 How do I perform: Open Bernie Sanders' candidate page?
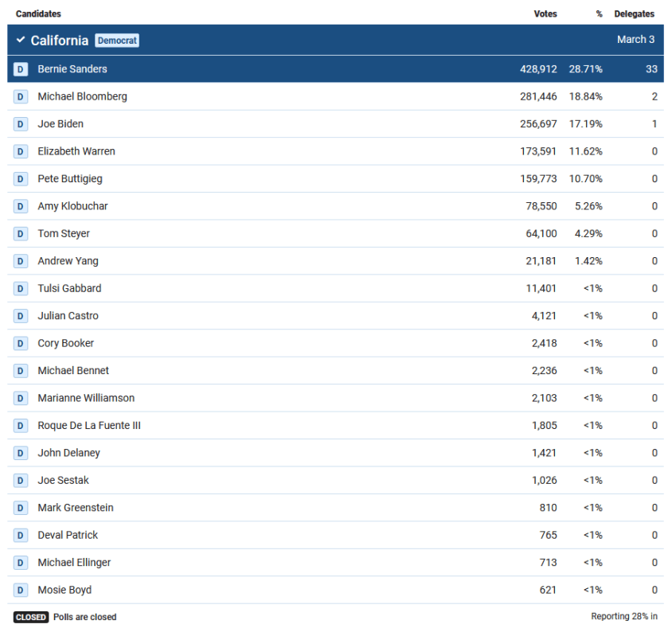71,69
